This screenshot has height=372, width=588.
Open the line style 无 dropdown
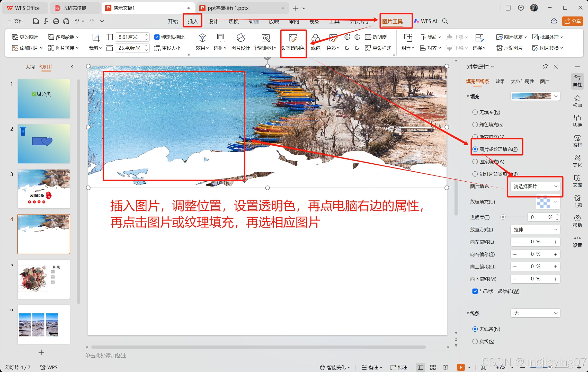click(535, 313)
